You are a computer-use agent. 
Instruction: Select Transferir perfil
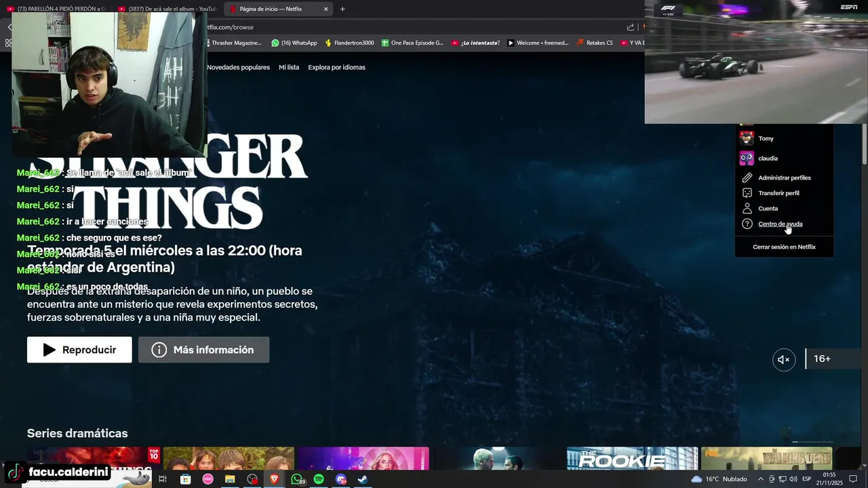pyautogui.click(x=778, y=193)
